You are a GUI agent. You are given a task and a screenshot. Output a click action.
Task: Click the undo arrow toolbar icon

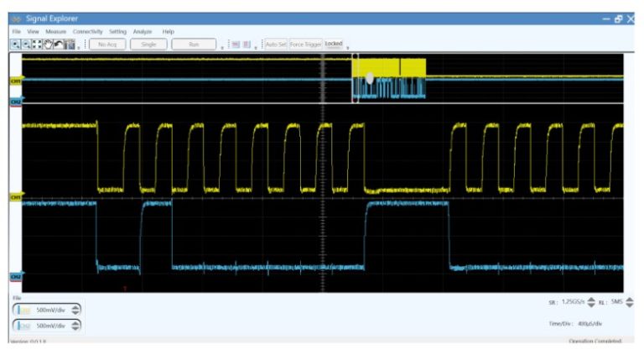pyautogui.click(x=59, y=44)
